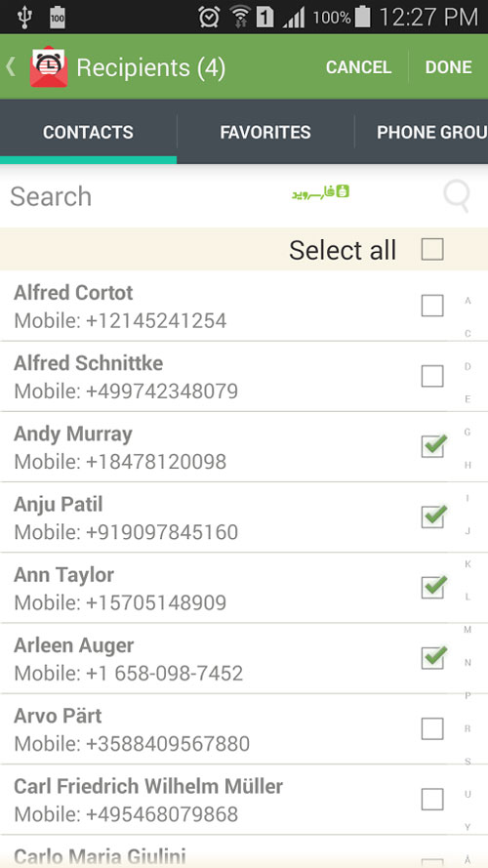The height and width of the screenshot is (868, 488).
Task: Tap the CANCEL button
Action: click(x=358, y=67)
